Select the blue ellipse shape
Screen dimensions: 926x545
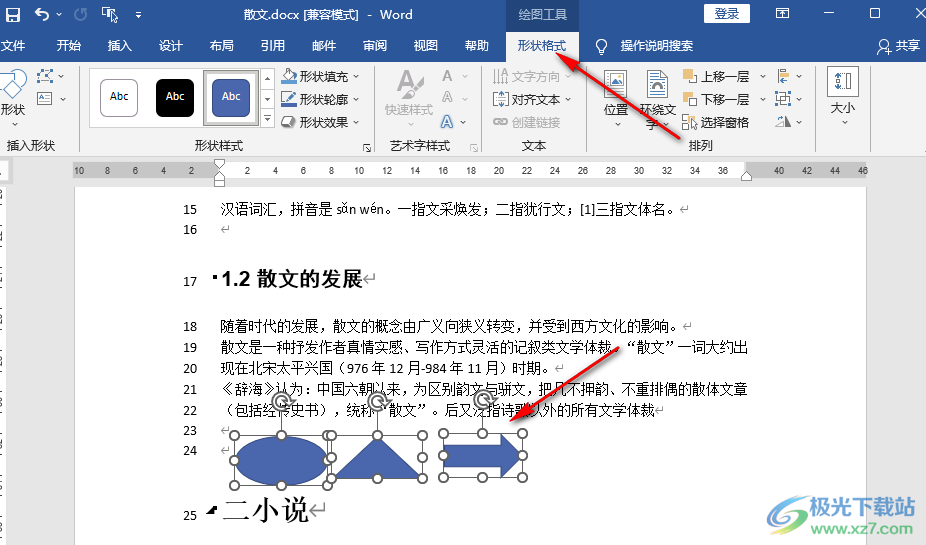(x=281, y=461)
